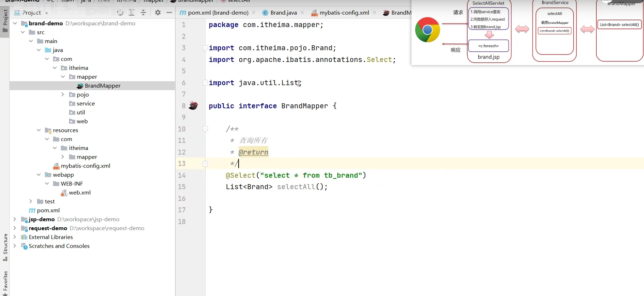Collapse the java source folder
Image resolution: width=644 pixels, height=296 pixels.
39,50
